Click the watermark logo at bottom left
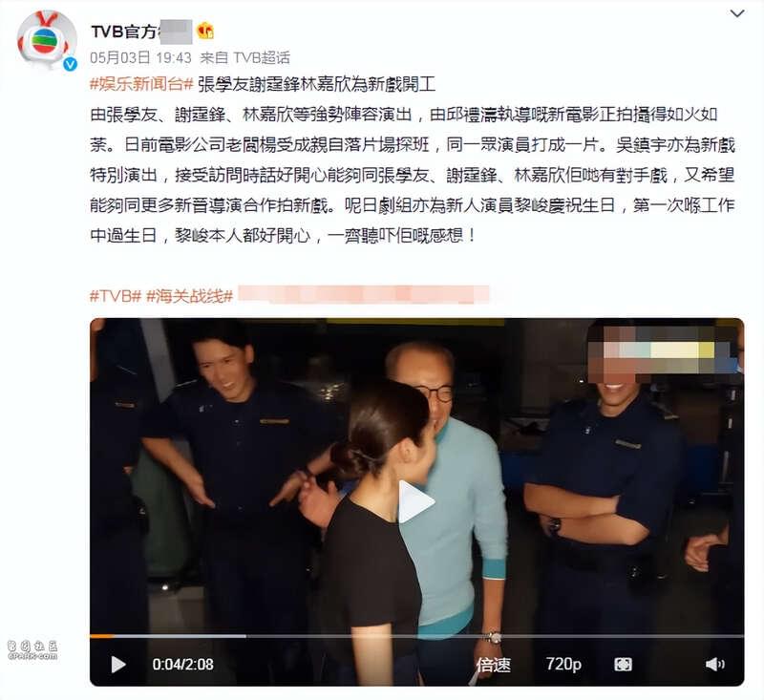This screenshot has height=700, width=764. point(32,650)
